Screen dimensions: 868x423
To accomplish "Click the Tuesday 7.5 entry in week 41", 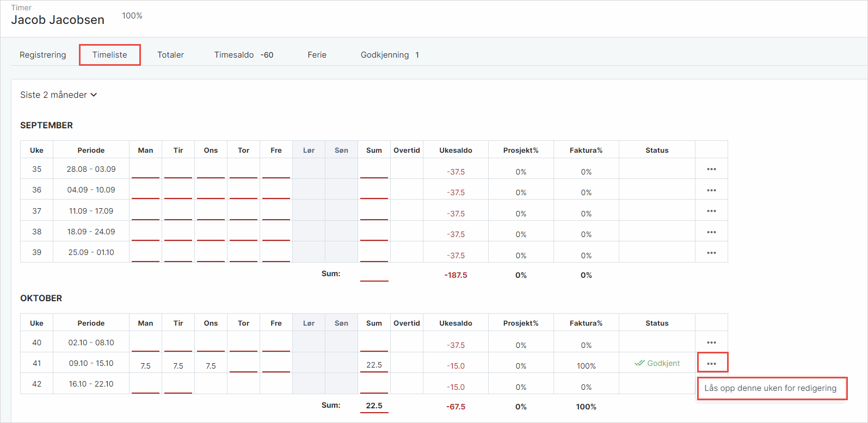I will pos(178,365).
